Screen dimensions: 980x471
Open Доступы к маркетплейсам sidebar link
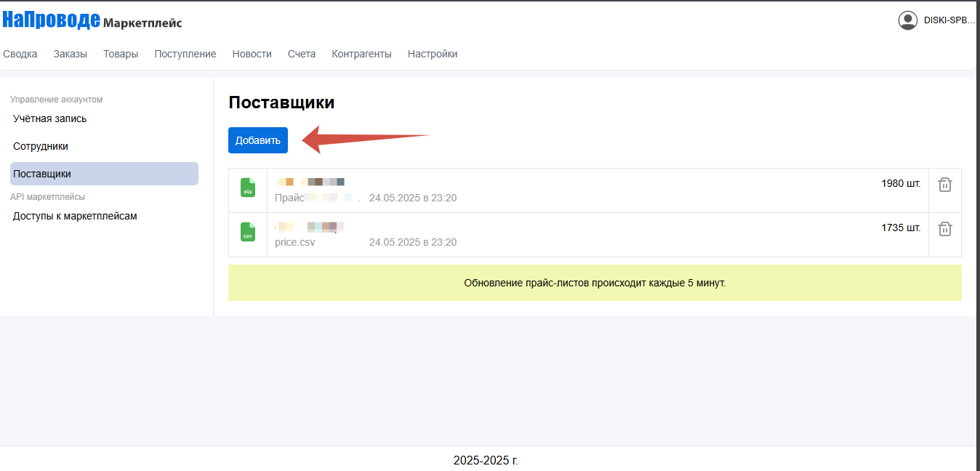pos(75,216)
